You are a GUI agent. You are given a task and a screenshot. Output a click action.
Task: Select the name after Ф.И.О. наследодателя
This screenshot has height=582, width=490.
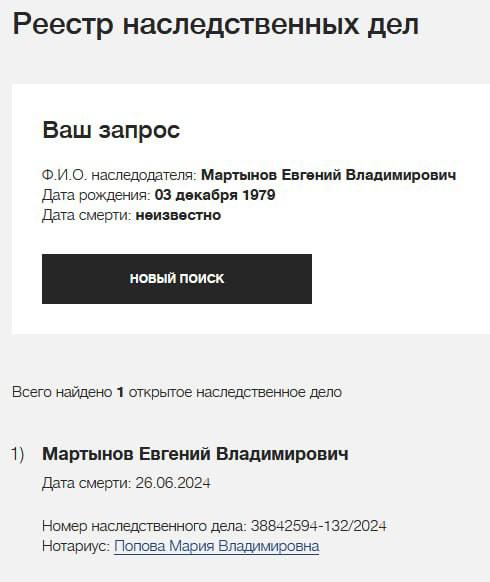click(x=328, y=175)
